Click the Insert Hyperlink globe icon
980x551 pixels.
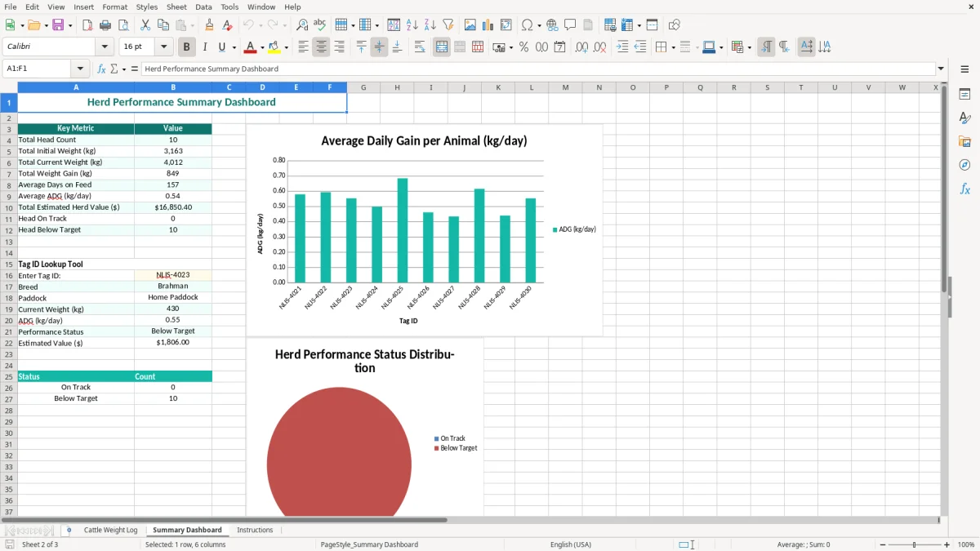[552, 25]
